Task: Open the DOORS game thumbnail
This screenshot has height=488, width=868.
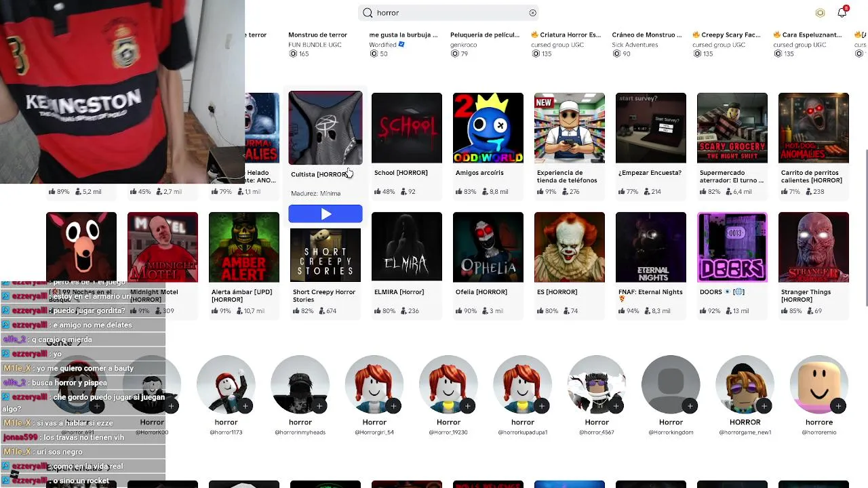Action: point(732,247)
